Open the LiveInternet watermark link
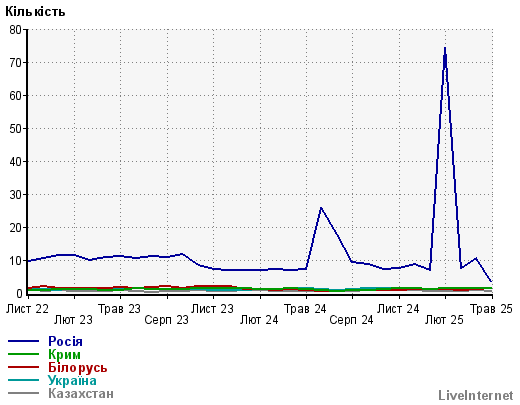 pos(476,395)
